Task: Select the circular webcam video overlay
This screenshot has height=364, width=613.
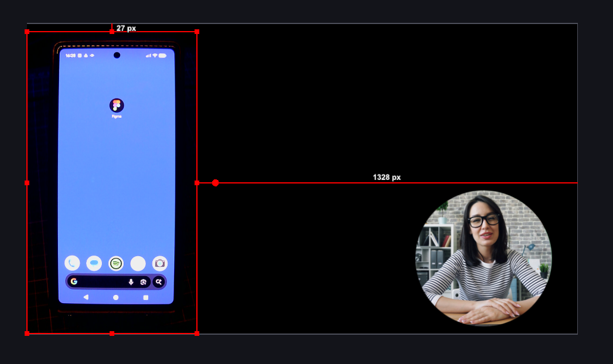Action: coord(483,258)
